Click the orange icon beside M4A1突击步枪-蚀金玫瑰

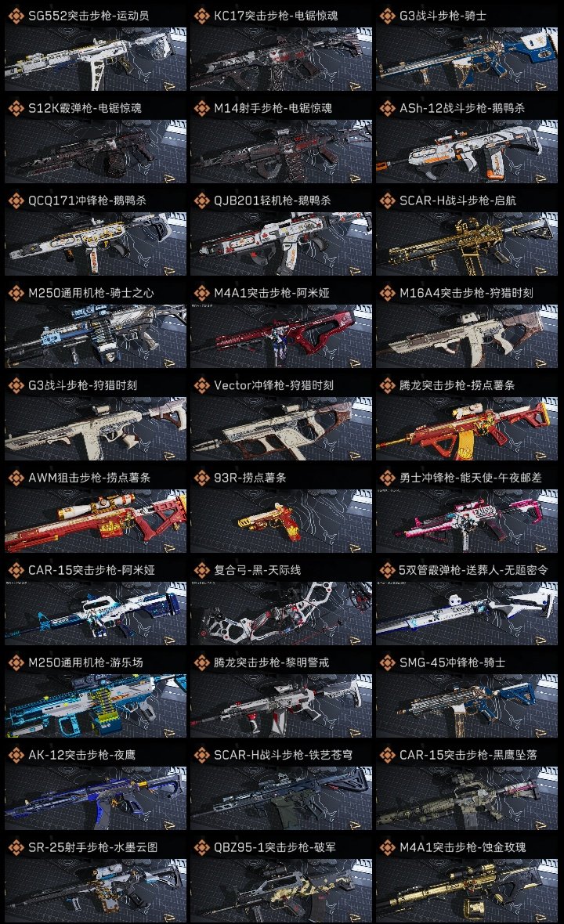(x=387, y=847)
